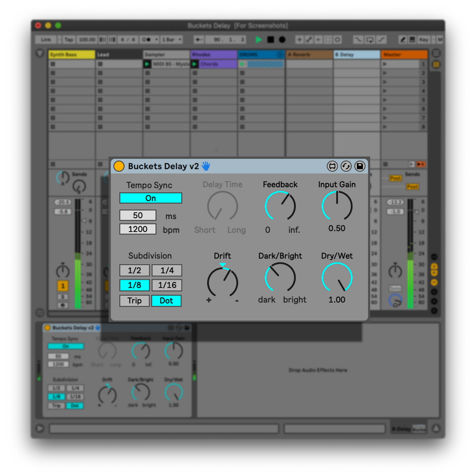Open the metronome settings dropdown arrow

point(156,40)
